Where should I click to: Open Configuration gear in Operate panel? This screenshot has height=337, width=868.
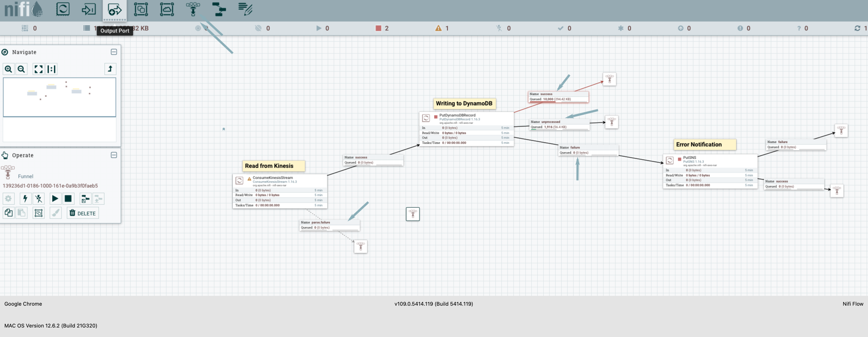[x=9, y=199]
